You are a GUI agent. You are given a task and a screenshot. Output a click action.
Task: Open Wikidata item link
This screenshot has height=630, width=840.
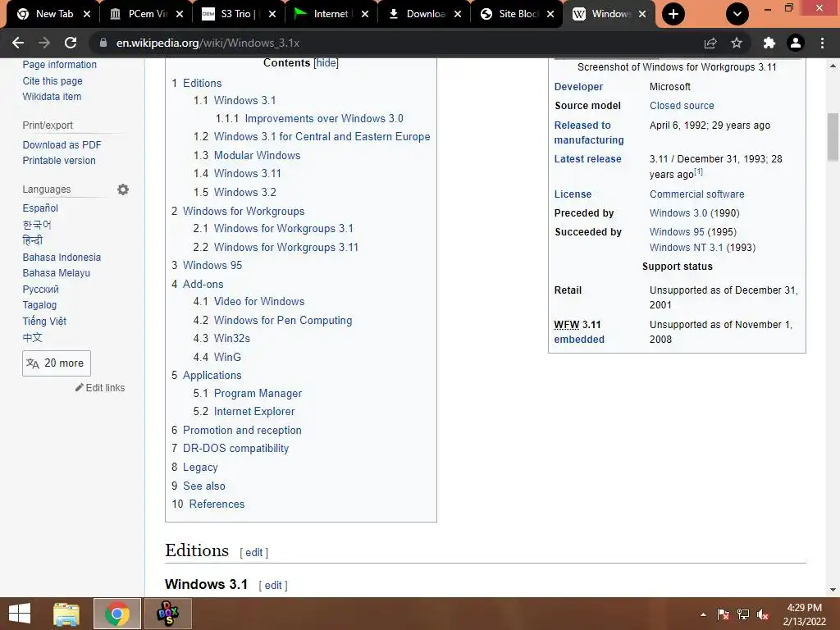pyautogui.click(x=52, y=97)
